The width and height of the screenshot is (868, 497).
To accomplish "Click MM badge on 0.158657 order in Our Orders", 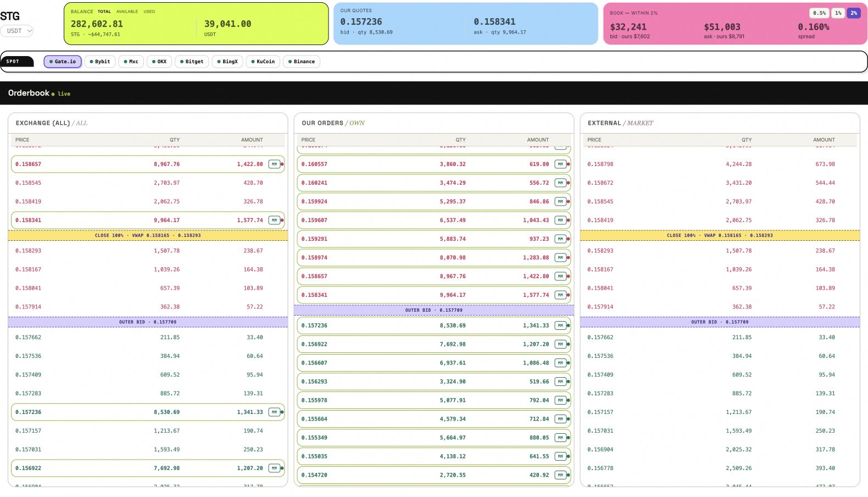I will tap(560, 276).
